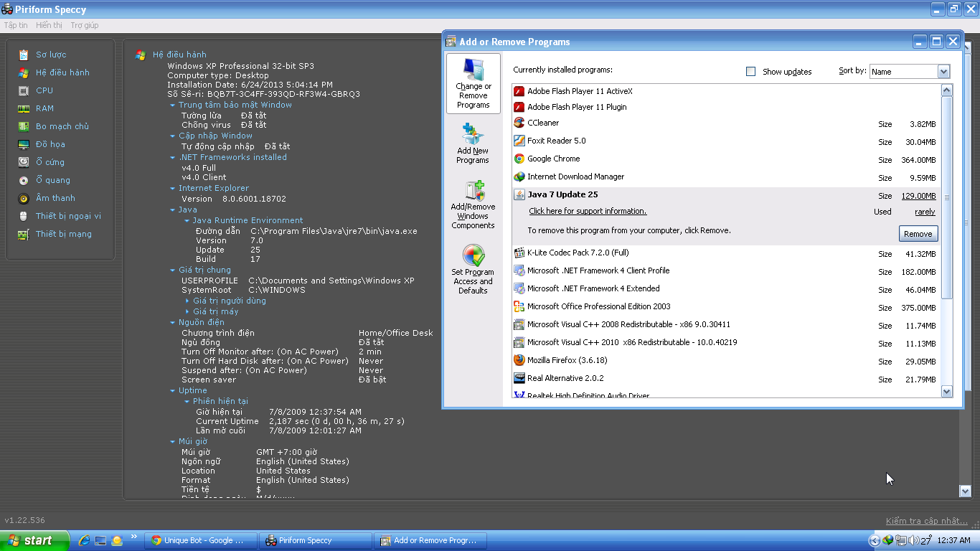
Task: Open Add/Remove Windows Components icon
Action: pyautogui.click(x=473, y=190)
